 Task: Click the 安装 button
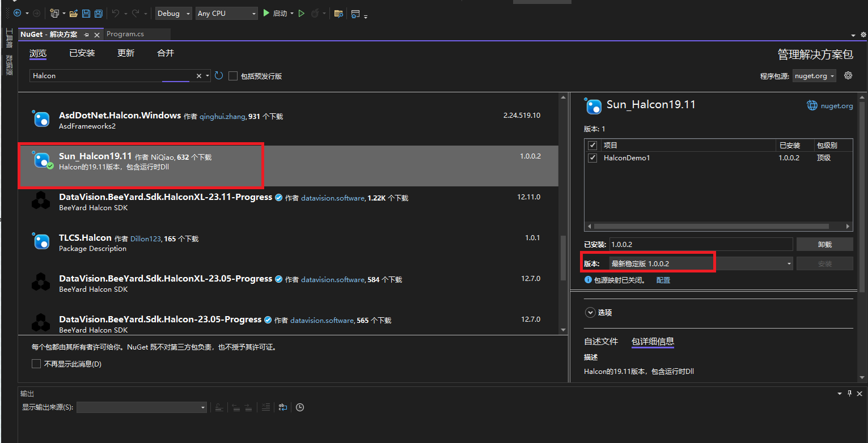click(x=825, y=263)
